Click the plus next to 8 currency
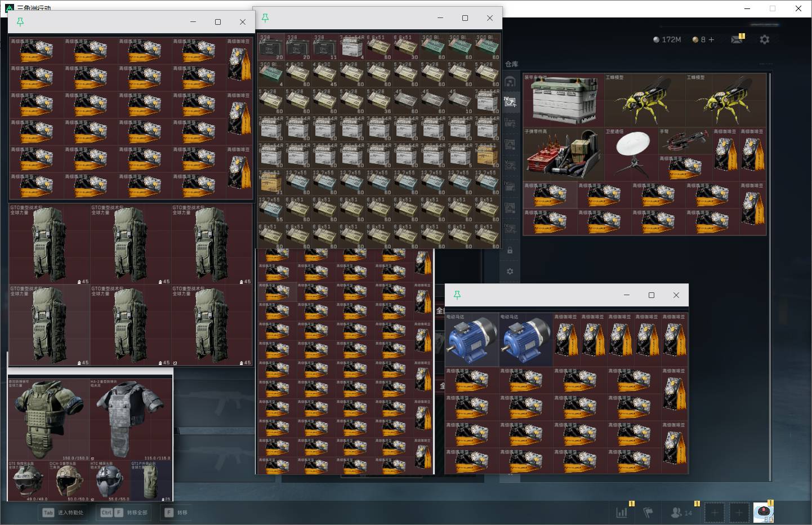The image size is (812, 525). [x=711, y=39]
